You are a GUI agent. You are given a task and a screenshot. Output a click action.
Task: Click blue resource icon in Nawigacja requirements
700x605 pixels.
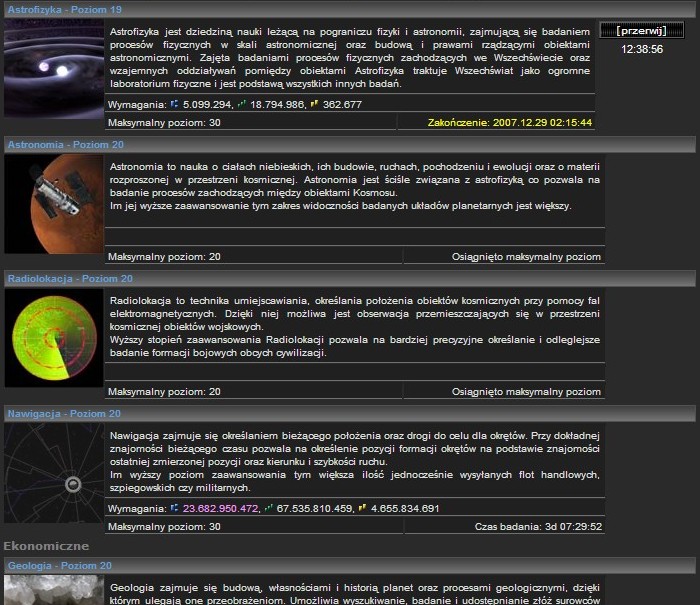tap(175, 508)
